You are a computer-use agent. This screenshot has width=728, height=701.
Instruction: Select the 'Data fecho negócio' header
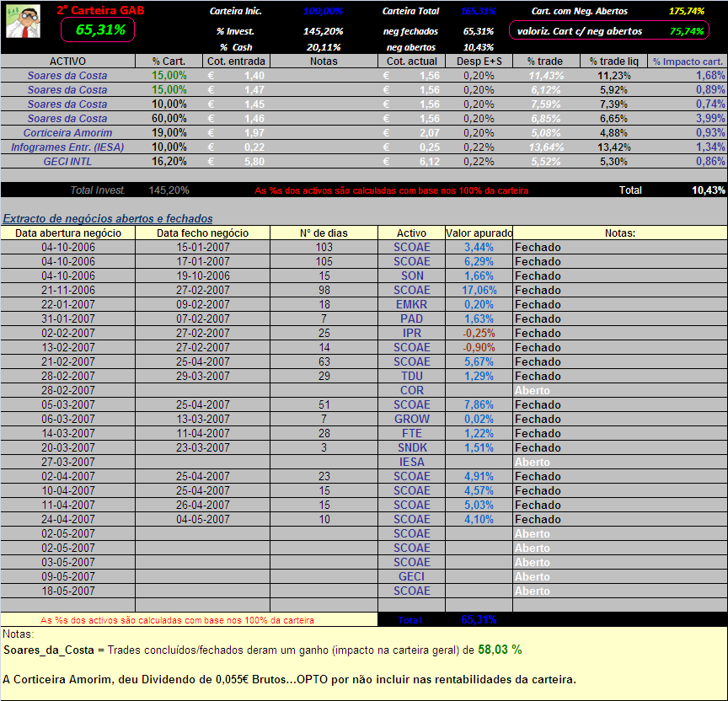click(202, 233)
